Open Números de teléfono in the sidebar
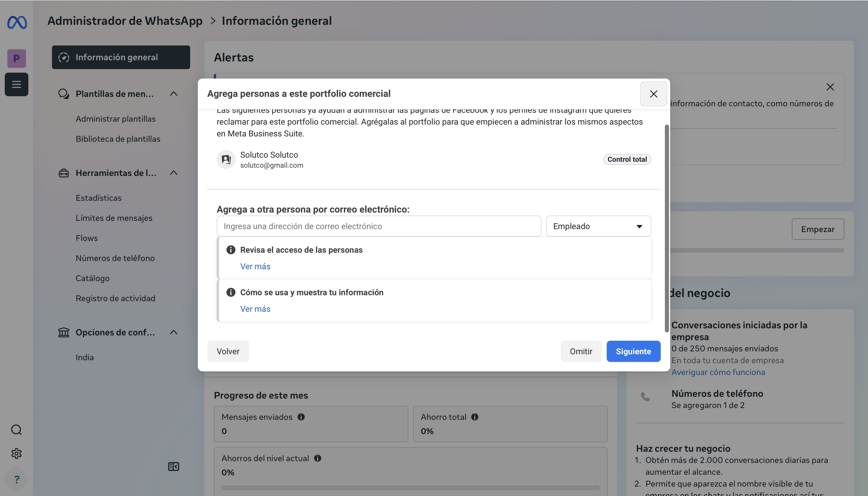 pos(115,258)
